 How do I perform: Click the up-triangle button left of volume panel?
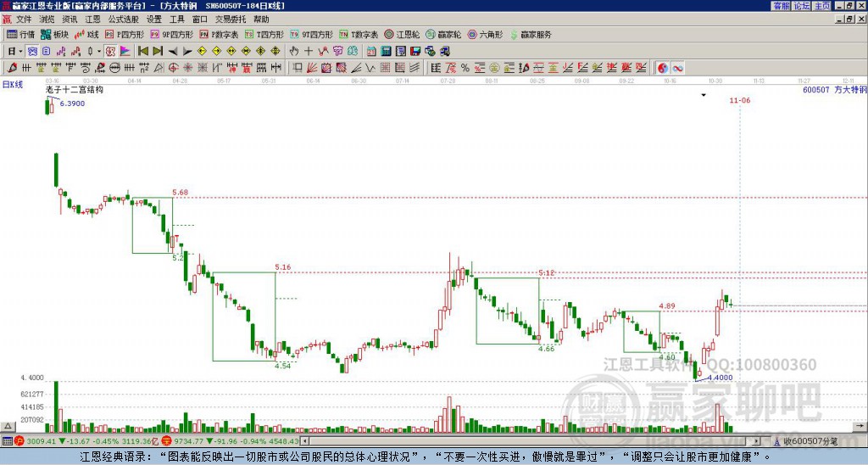(x=8, y=426)
